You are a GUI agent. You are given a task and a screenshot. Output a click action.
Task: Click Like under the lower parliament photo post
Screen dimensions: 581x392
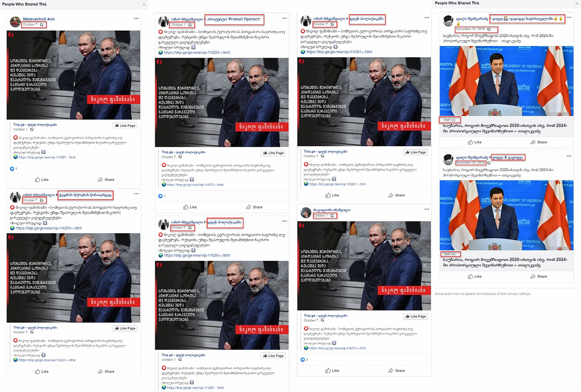[x=474, y=276]
